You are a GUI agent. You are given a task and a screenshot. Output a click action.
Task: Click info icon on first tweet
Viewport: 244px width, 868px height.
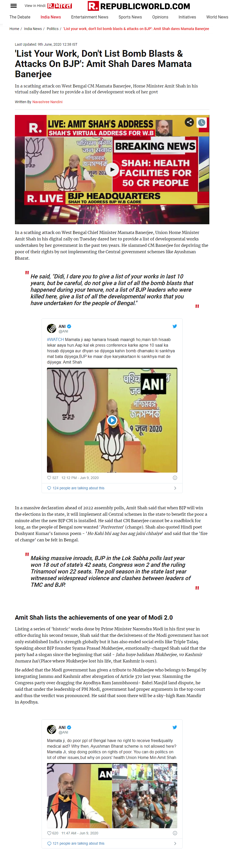175,477
